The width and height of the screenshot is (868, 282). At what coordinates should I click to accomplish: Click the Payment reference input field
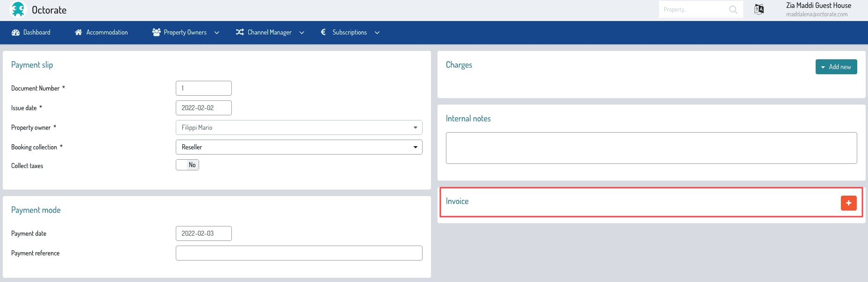299,253
